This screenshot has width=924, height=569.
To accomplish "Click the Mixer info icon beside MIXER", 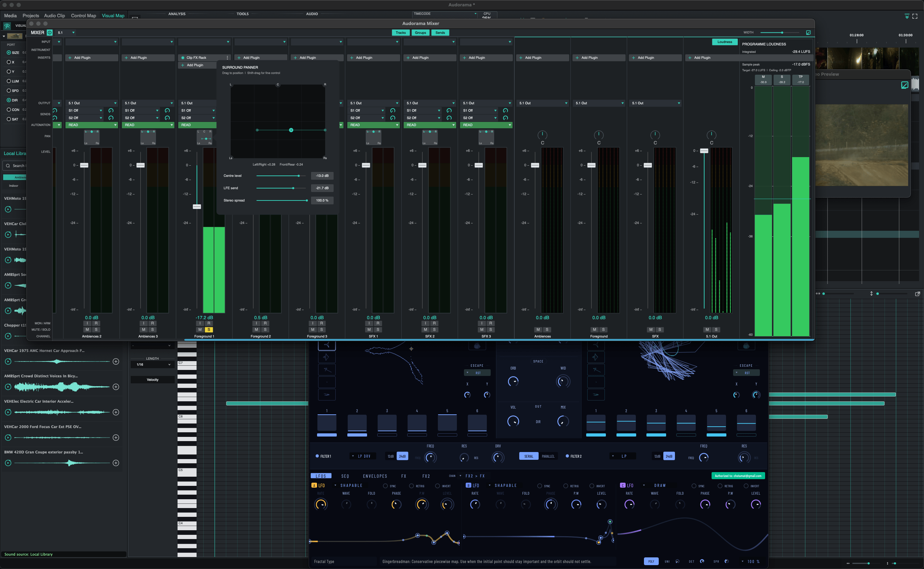I will click(x=50, y=33).
